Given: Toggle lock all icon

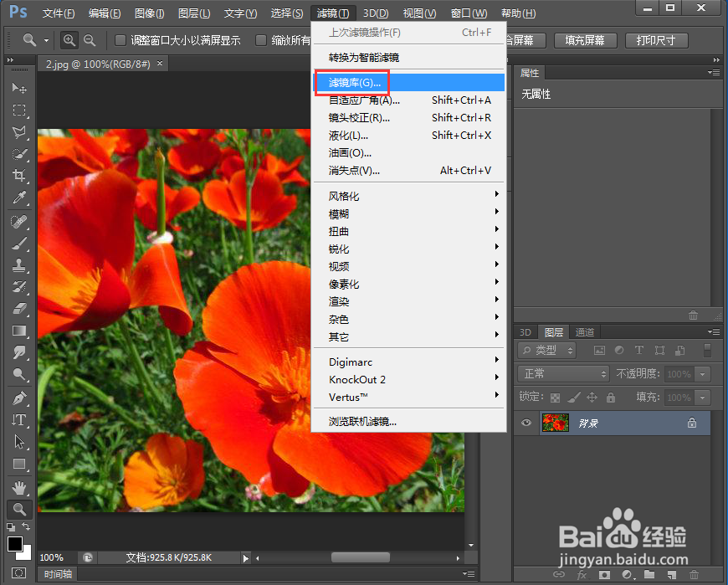Looking at the screenshot, I should click(x=611, y=398).
